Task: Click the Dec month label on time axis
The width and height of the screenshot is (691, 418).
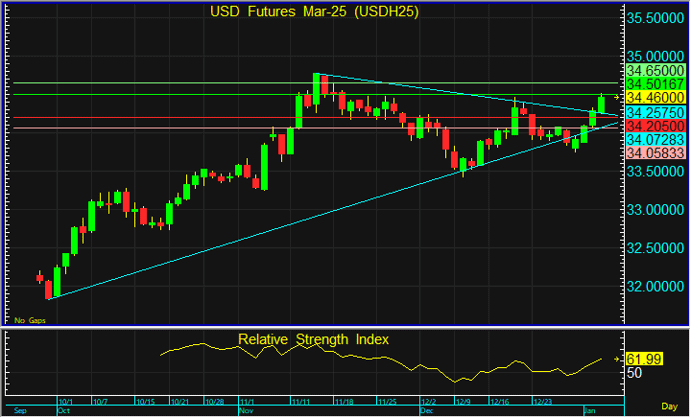Action: 427,410
